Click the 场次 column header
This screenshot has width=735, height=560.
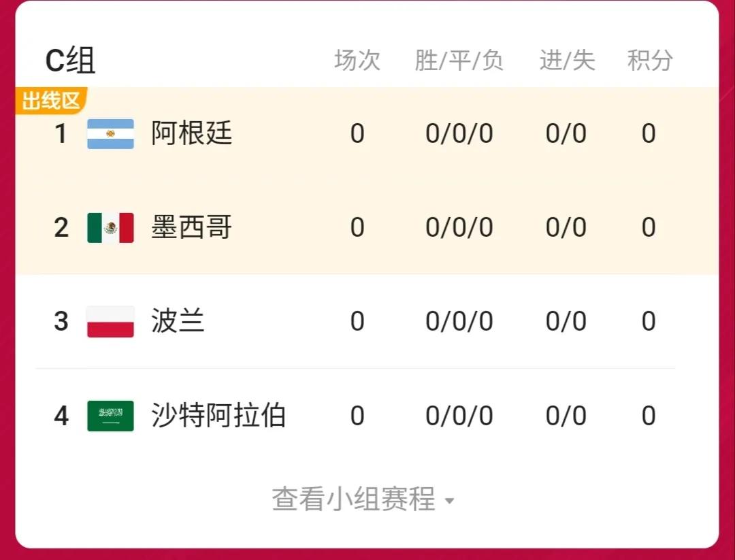tap(357, 60)
